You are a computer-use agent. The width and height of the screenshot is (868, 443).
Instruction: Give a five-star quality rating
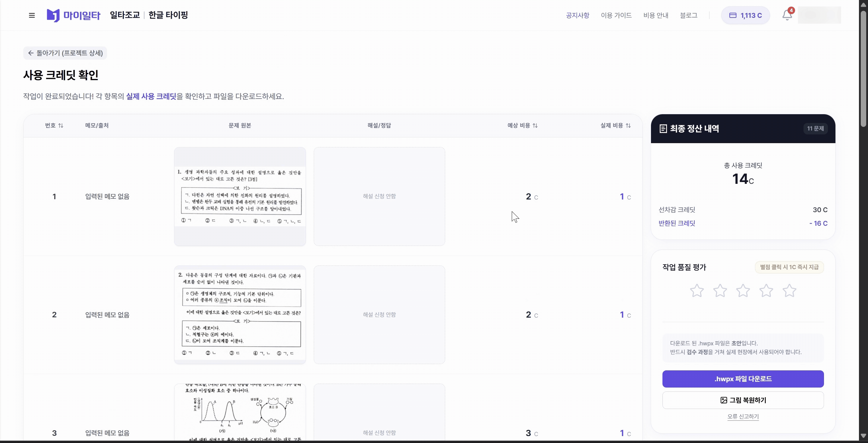click(789, 291)
